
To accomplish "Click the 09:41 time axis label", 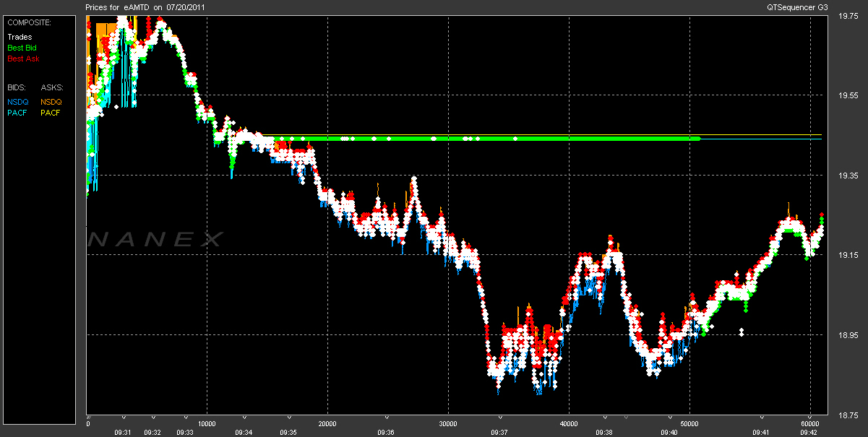I will pos(760,432).
